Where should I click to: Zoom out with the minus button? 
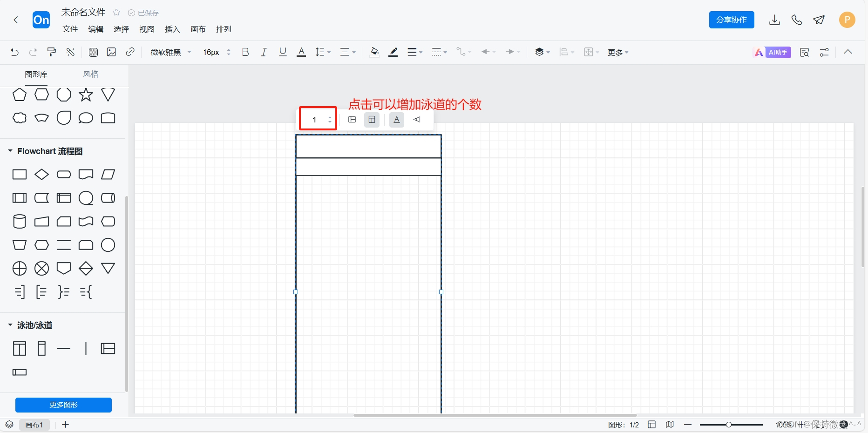[688, 425]
